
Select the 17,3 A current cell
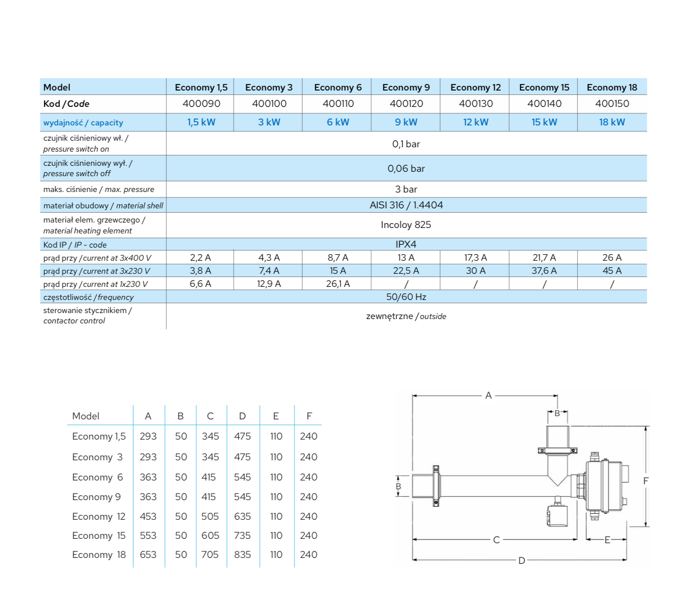(x=476, y=257)
